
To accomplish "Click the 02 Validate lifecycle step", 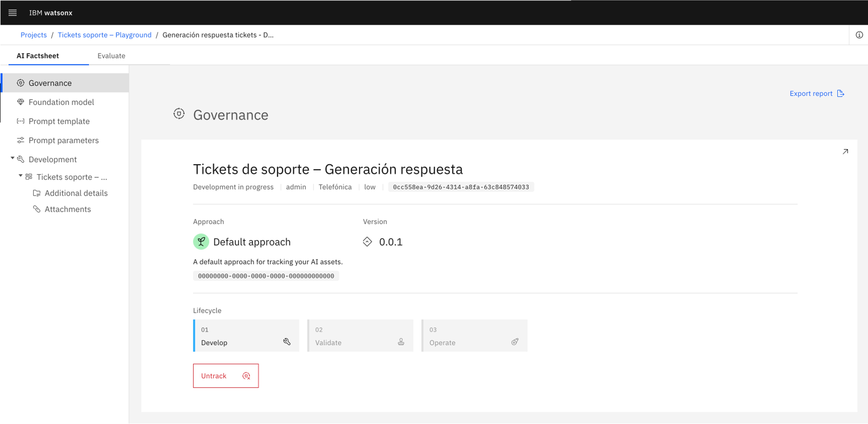I will (x=360, y=336).
